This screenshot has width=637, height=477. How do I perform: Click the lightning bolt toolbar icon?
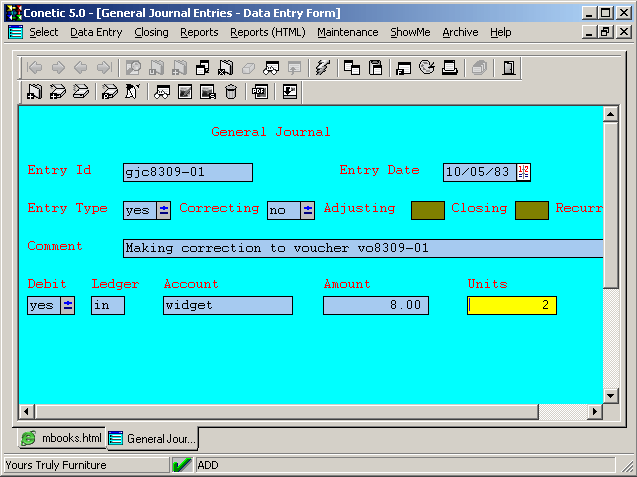point(322,68)
